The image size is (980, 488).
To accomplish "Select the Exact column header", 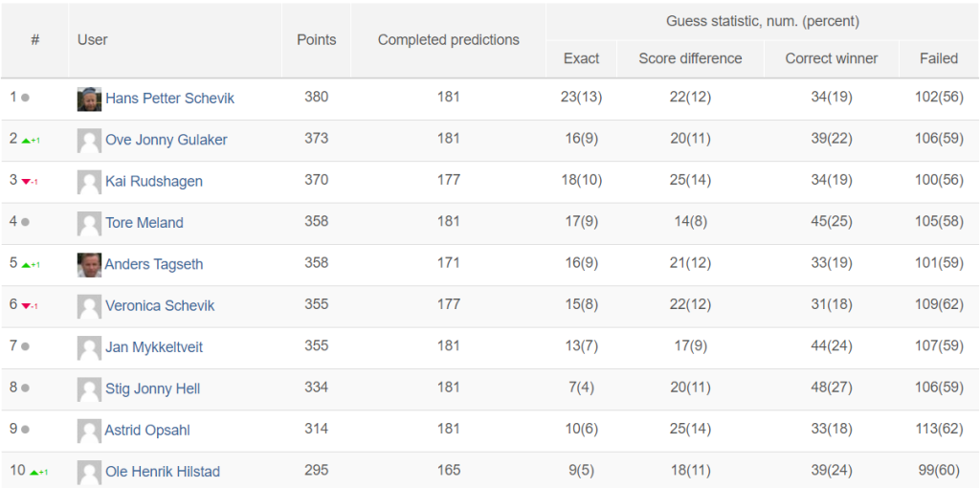I will (x=581, y=58).
